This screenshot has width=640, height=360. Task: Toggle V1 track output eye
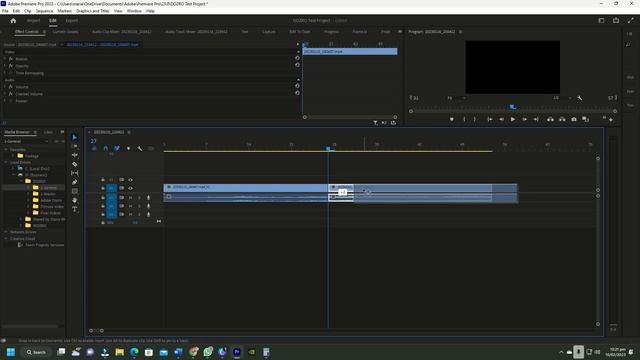(131, 188)
